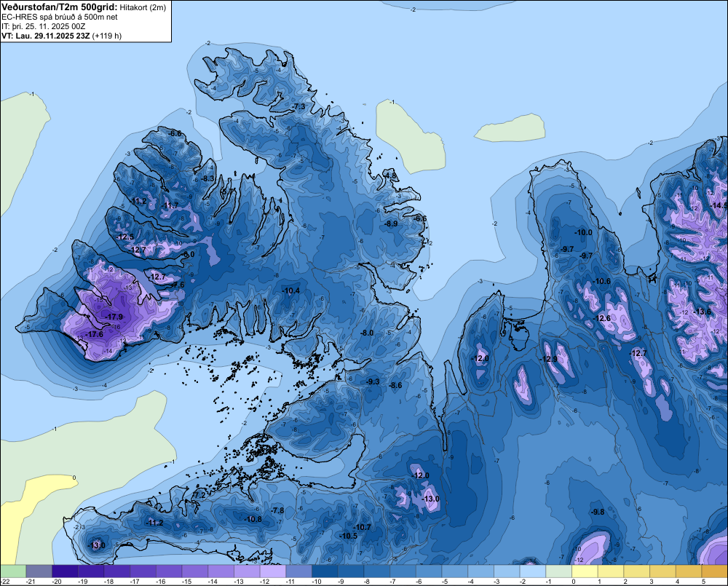Click the -8.3 temperature value

click(x=207, y=178)
